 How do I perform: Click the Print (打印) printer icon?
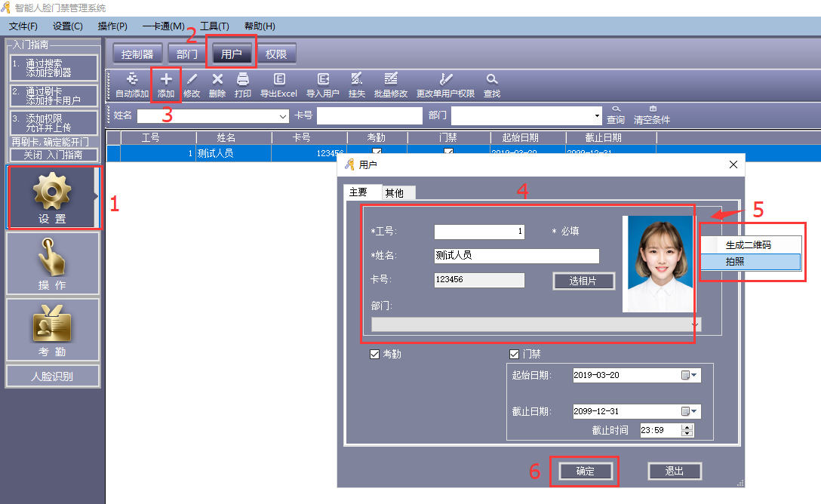point(243,79)
